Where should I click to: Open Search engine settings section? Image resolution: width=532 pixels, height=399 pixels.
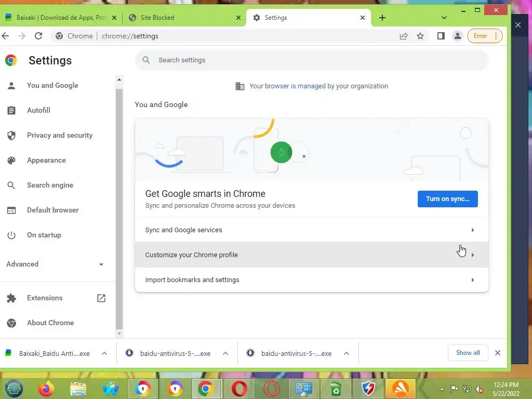coord(50,185)
